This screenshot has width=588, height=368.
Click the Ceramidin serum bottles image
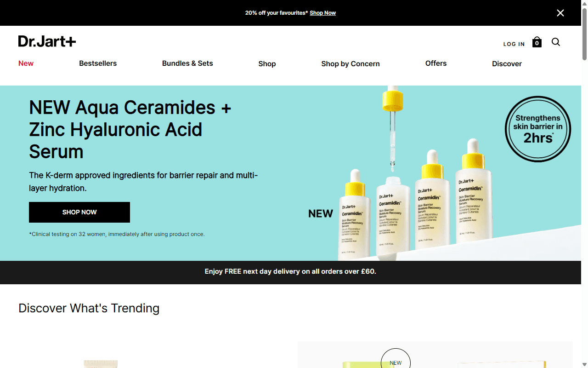point(416,173)
